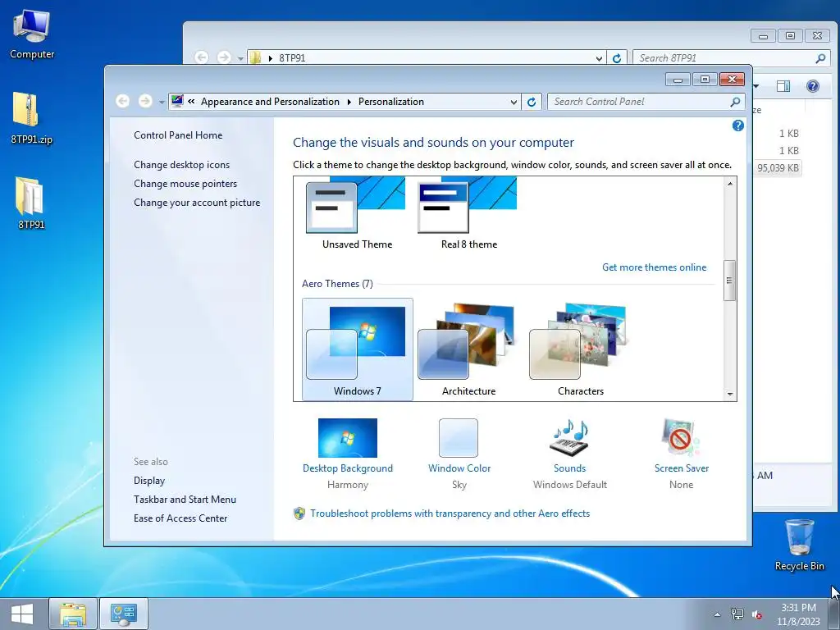840x630 pixels.
Task: Refresh the 8TP91 Explorer window
Action: click(x=617, y=58)
